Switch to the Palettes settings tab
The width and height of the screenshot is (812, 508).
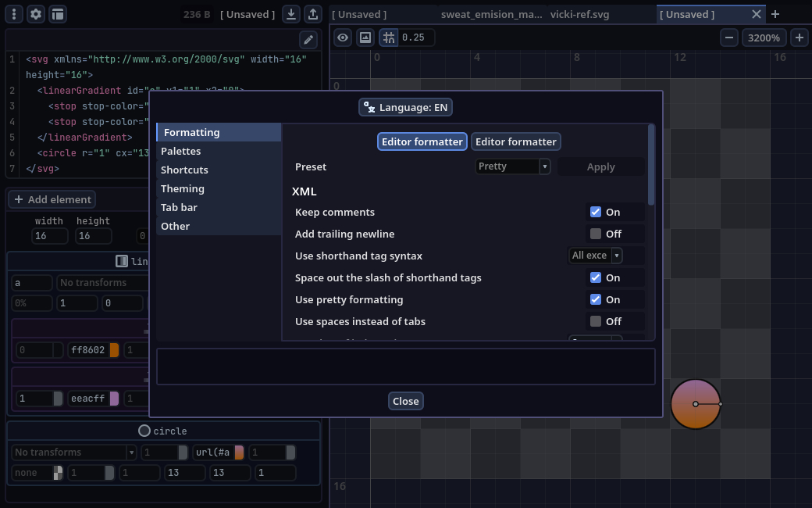(181, 151)
